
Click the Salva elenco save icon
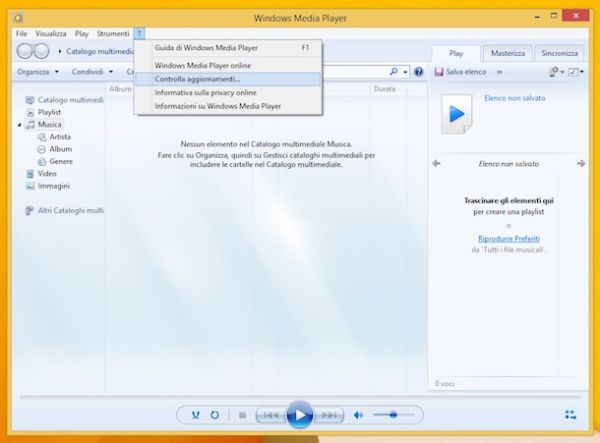(x=438, y=72)
